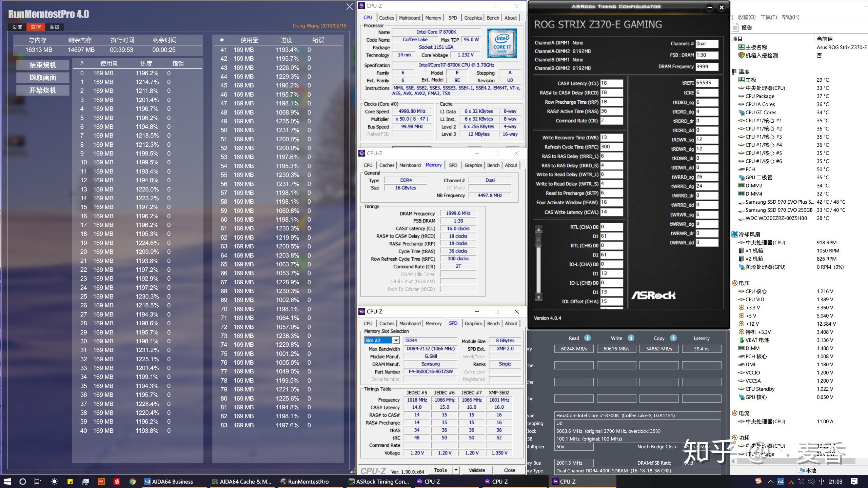Screen dimensions: 868x488
Task: Click the CPU-Z Validate button
Action: 477,470
